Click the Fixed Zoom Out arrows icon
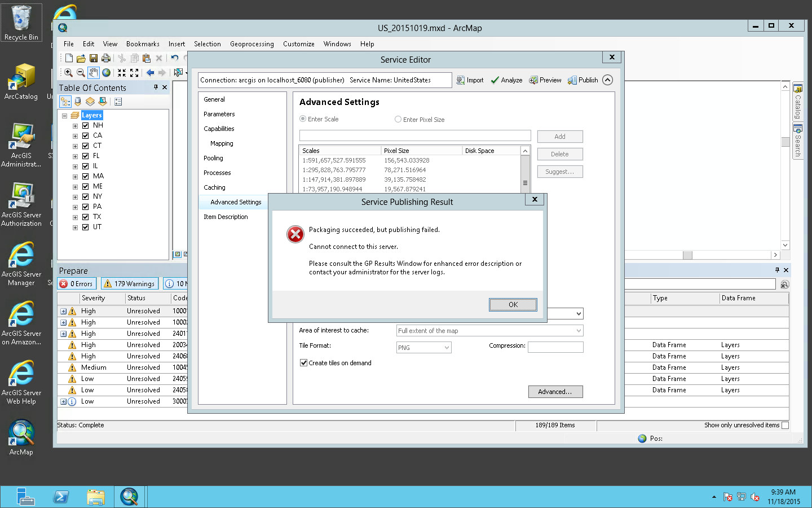Viewport: 812px width, 508px height. 134,73
